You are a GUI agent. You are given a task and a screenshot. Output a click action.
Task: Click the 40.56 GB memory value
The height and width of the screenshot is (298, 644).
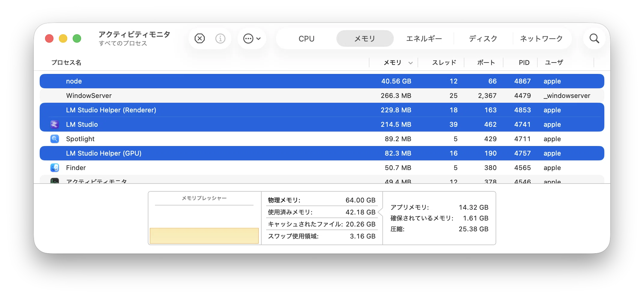point(396,81)
